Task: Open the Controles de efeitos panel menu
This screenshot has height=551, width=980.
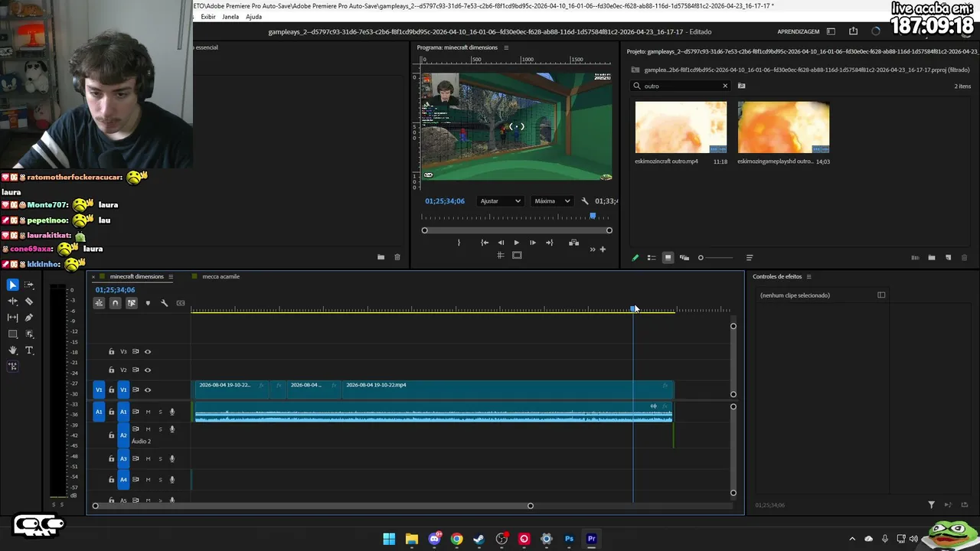Action: coord(808,277)
